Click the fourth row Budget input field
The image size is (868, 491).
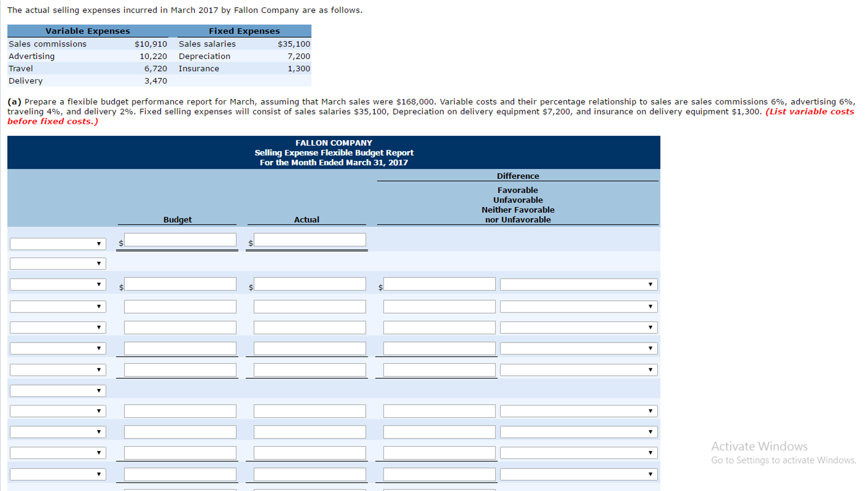(x=180, y=306)
